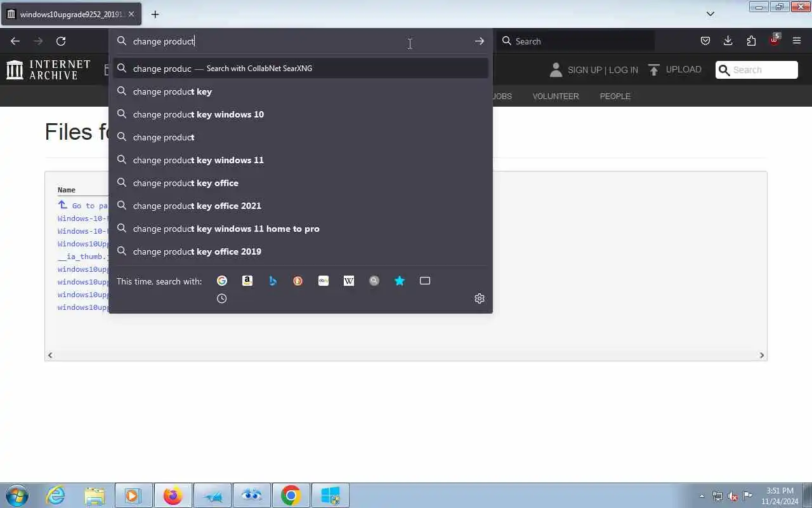Switch to Firefox on the taskbar
Image resolution: width=812 pixels, height=508 pixels.
(173, 495)
